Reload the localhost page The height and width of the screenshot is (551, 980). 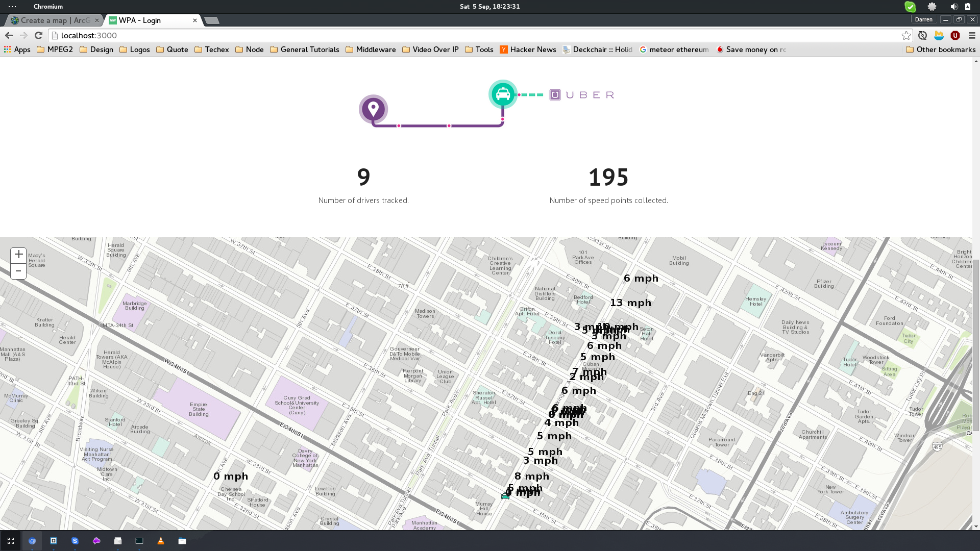(38, 35)
